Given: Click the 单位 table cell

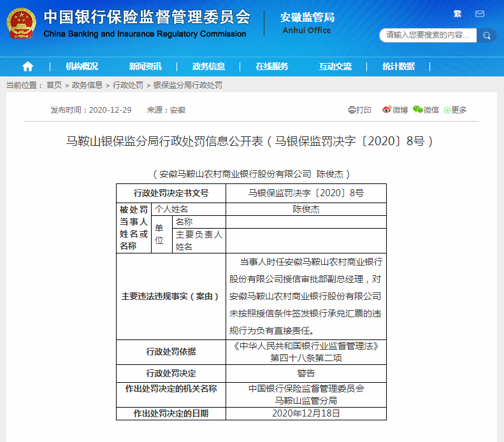Looking at the screenshot, I should click(x=162, y=234).
